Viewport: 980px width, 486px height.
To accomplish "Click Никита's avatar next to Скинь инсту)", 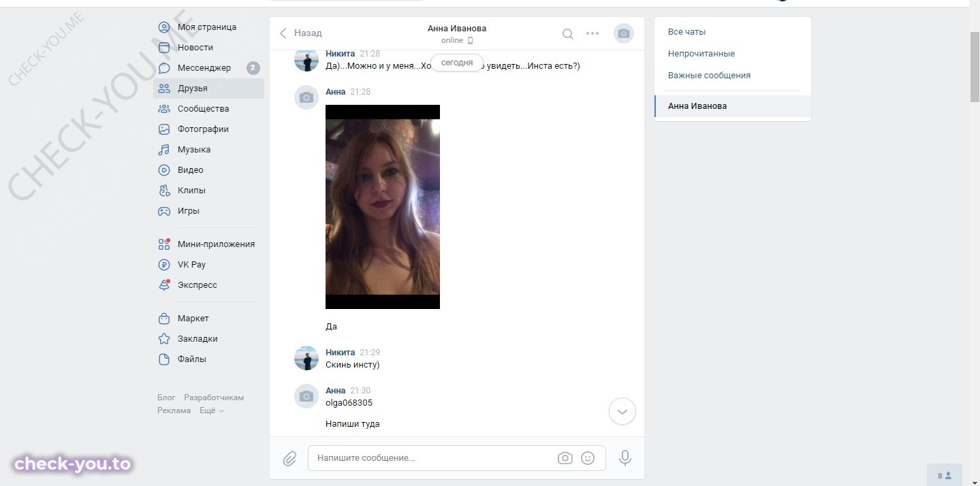I will coord(306,358).
